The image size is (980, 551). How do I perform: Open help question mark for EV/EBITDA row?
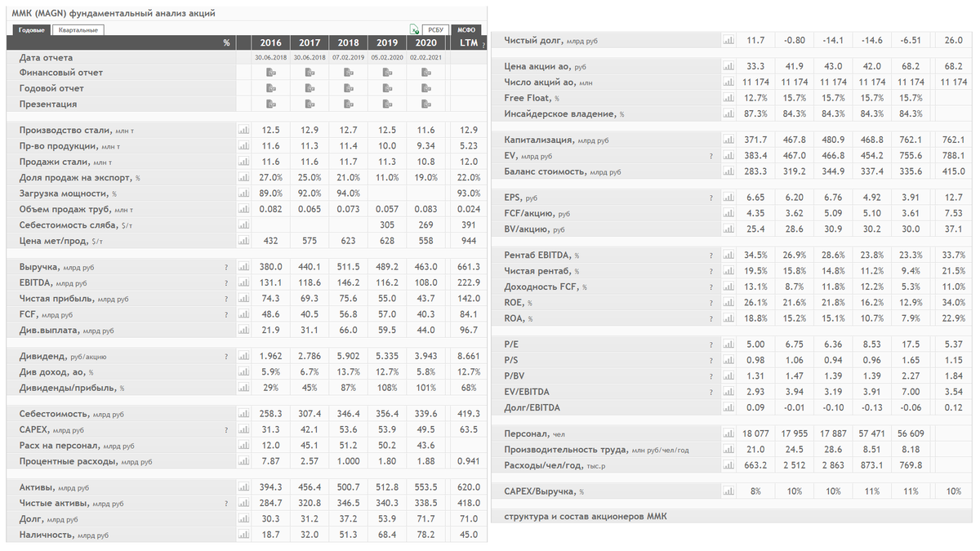711,392
